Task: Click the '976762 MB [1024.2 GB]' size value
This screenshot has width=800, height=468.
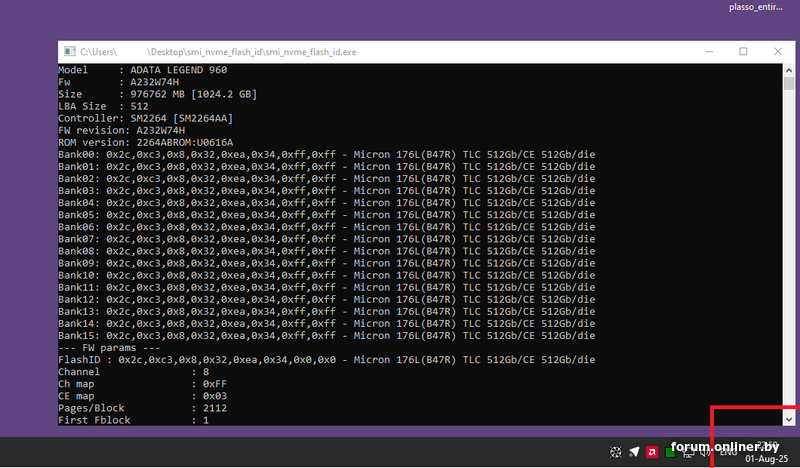Action: coord(193,94)
